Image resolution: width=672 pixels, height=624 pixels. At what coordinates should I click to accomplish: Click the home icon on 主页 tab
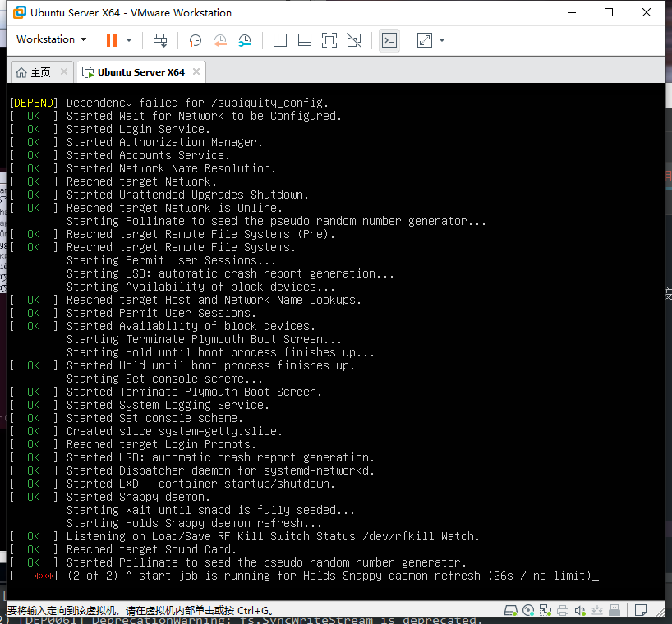coord(21,72)
